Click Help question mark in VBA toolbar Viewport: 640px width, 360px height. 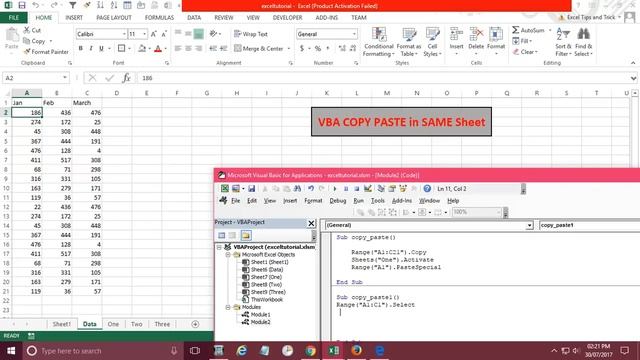click(427, 189)
